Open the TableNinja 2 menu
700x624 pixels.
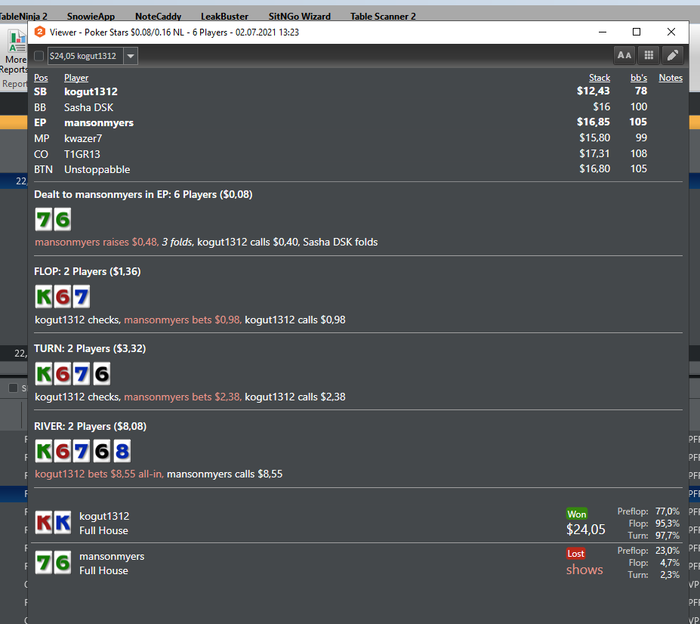pos(23,17)
